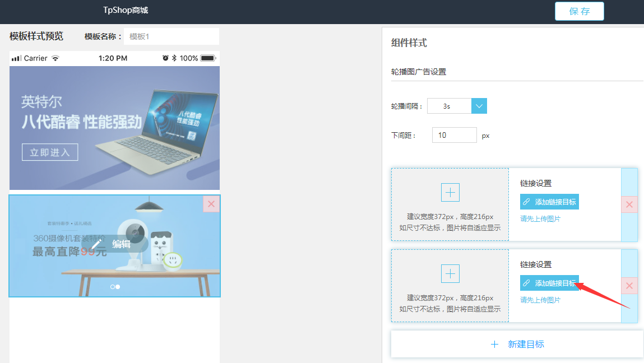Click the Save button in header
644x363 pixels.
coord(579,11)
